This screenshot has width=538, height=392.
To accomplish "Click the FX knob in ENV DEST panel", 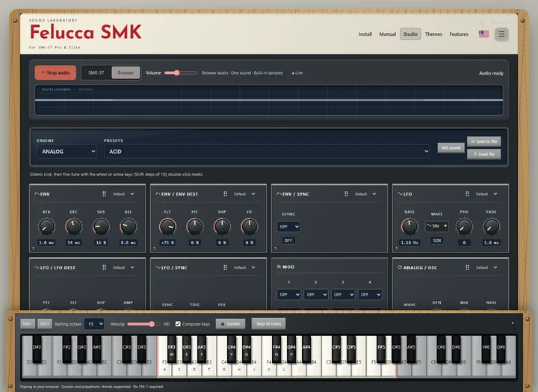I will click(249, 227).
